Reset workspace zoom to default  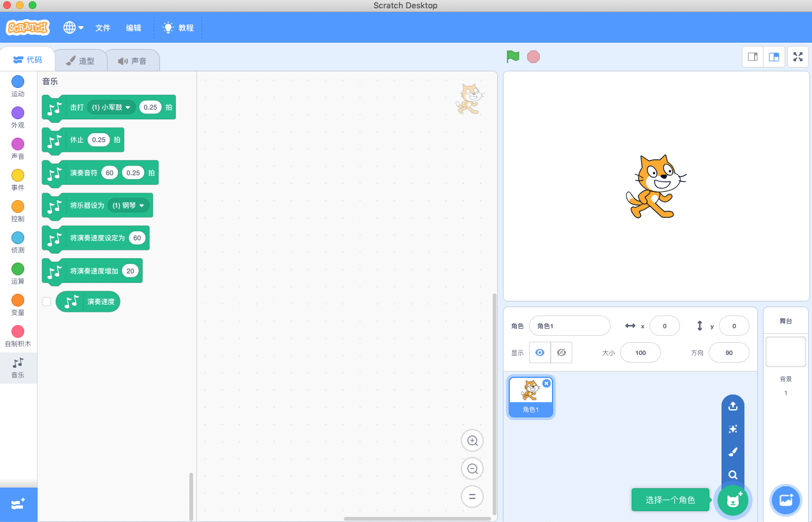click(472, 497)
